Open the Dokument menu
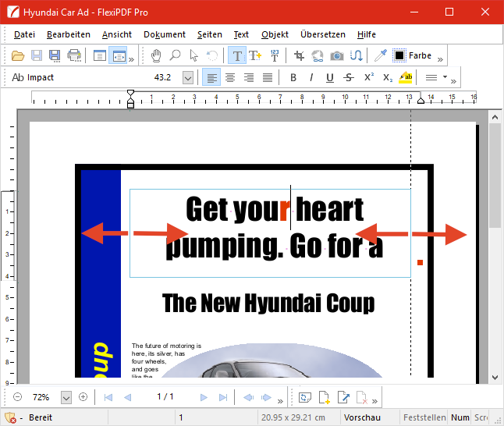The width and height of the screenshot is (504, 426). [x=165, y=34]
